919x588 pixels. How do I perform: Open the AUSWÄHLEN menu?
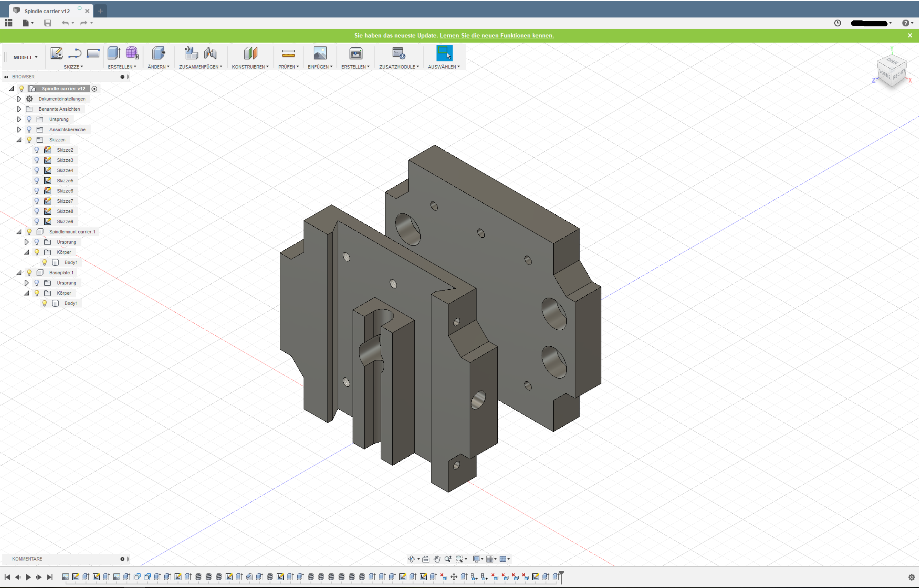coord(444,67)
